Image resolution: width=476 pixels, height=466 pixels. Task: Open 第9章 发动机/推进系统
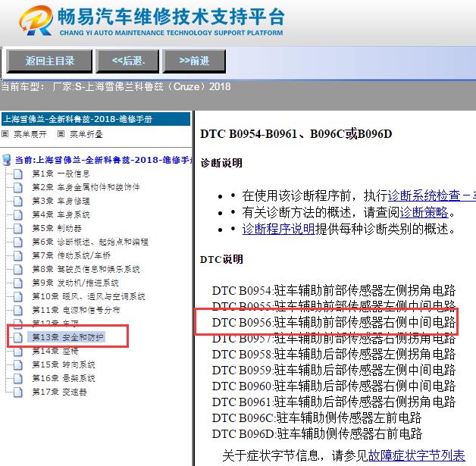(x=75, y=283)
